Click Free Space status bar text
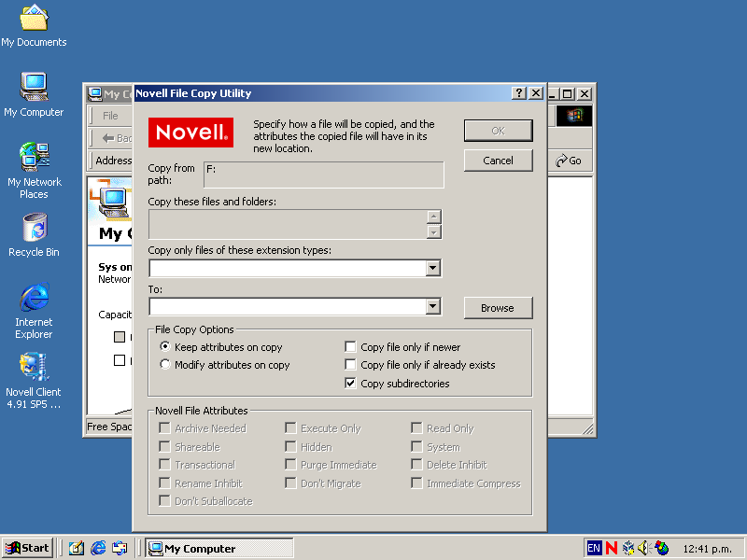The width and height of the screenshot is (747, 560). (x=109, y=427)
